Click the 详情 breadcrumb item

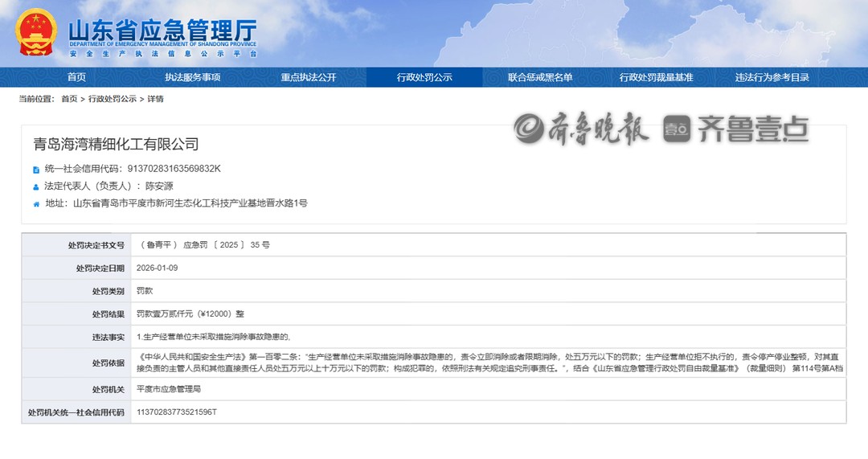tap(155, 99)
